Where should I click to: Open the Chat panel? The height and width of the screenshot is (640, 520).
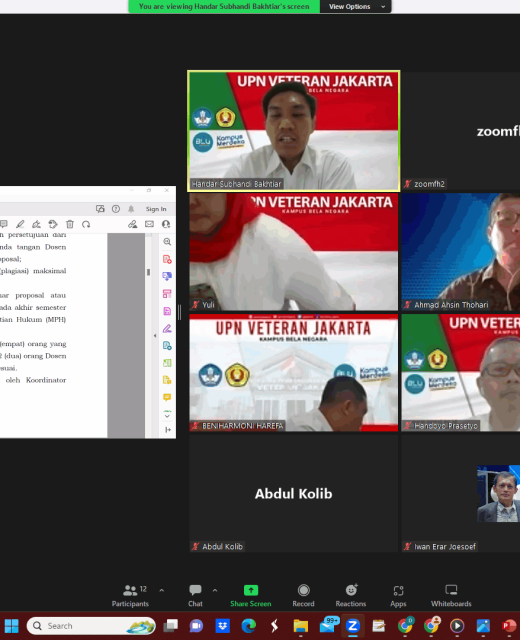pos(195,596)
